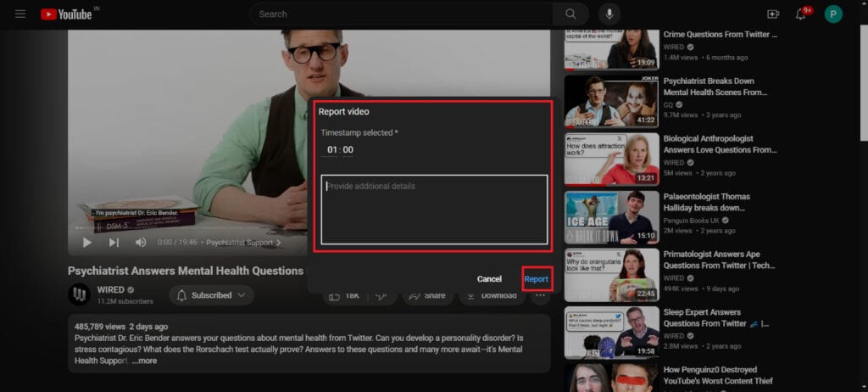Image resolution: width=868 pixels, height=392 pixels.
Task: Edit the timestamp minutes field 01
Action: pyautogui.click(x=332, y=149)
